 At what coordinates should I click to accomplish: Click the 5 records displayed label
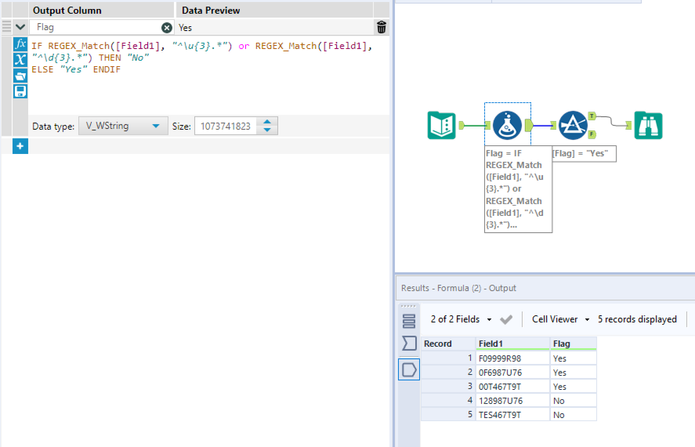tap(637, 319)
